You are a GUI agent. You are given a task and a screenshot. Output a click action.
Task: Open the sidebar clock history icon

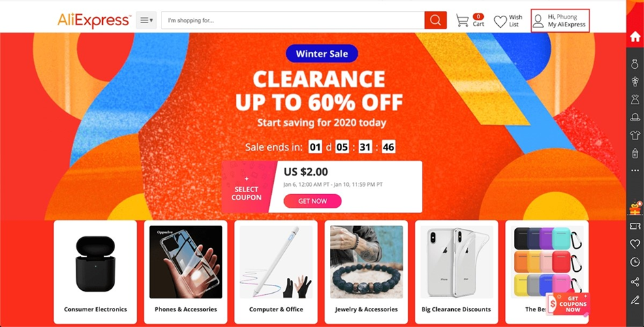[635, 262]
